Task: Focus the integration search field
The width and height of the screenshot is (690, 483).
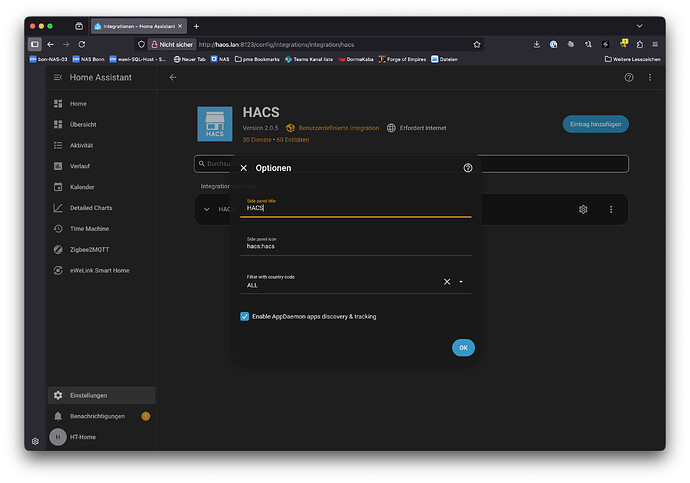Action: click(411, 164)
